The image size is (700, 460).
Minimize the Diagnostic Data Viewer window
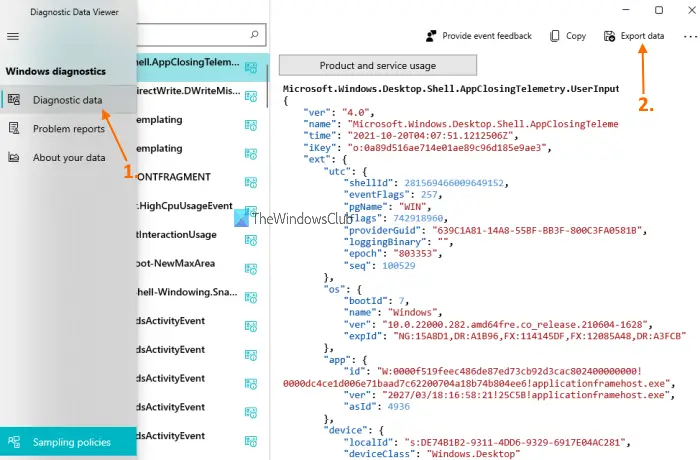click(x=626, y=10)
